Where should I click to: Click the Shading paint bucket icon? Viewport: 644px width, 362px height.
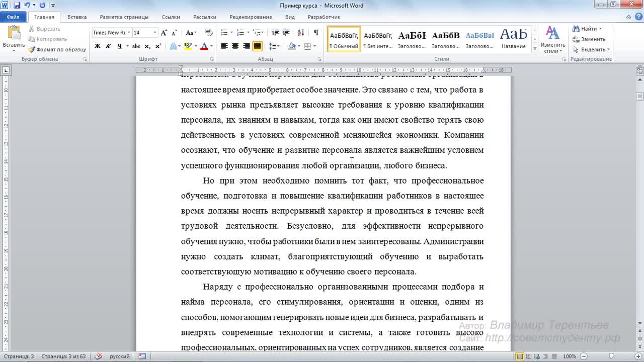tap(292, 46)
